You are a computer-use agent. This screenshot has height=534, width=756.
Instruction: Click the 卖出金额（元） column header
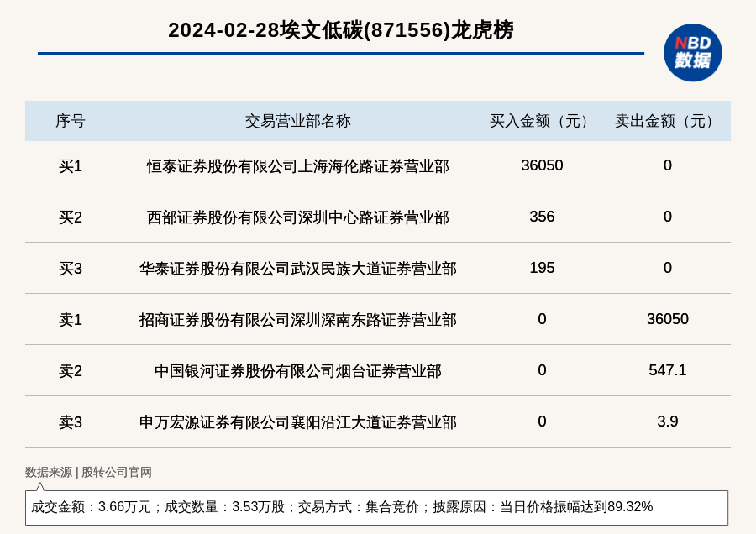click(x=667, y=121)
